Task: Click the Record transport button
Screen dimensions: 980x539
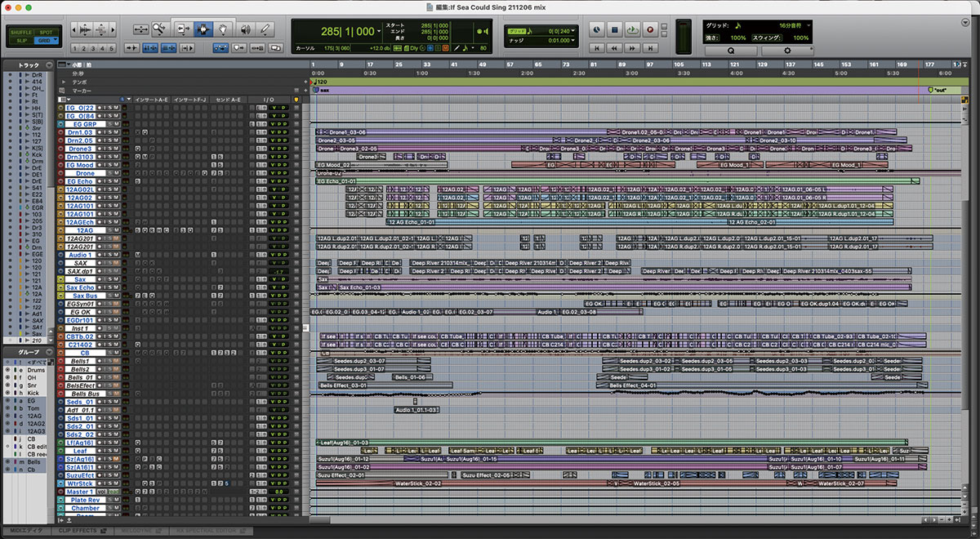Action: click(650, 29)
